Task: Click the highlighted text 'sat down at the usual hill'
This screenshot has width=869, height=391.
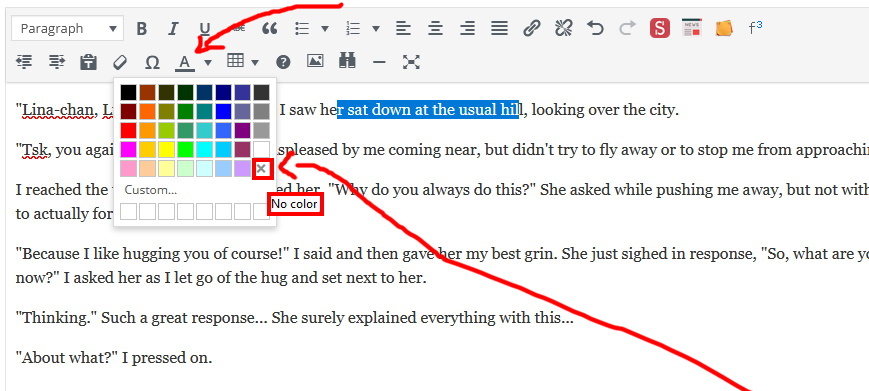Action: tap(428, 110)
